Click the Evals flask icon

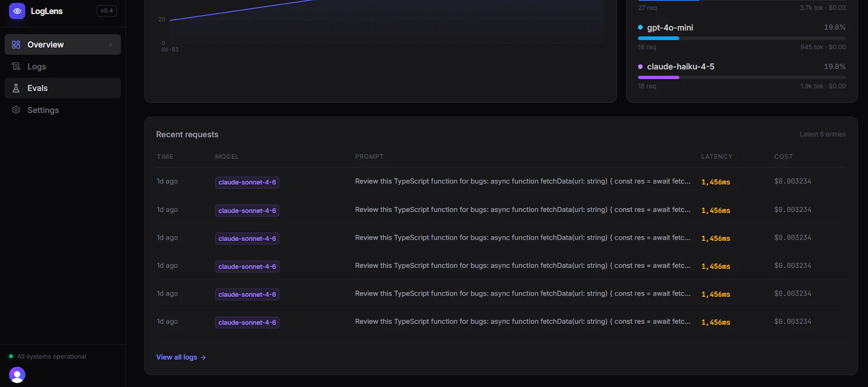click(16, 88)
